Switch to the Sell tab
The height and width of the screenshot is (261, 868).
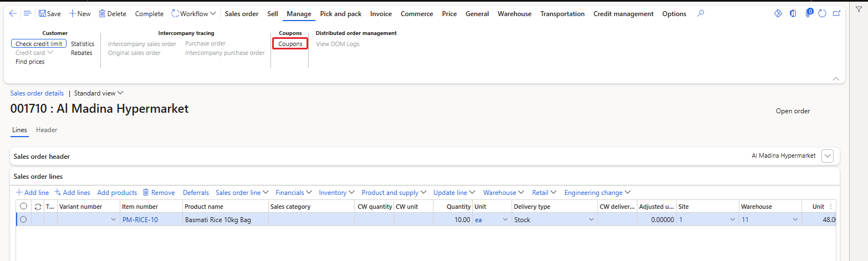pos(272,14)
